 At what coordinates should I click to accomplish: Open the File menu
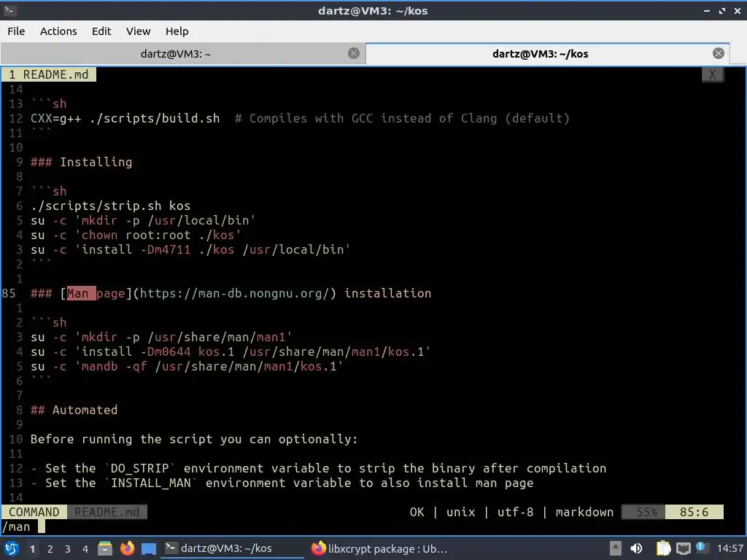click(16, 31)
